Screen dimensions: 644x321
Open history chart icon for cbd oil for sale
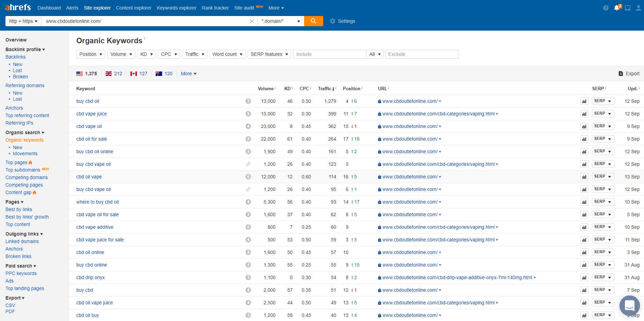[584, 139]
